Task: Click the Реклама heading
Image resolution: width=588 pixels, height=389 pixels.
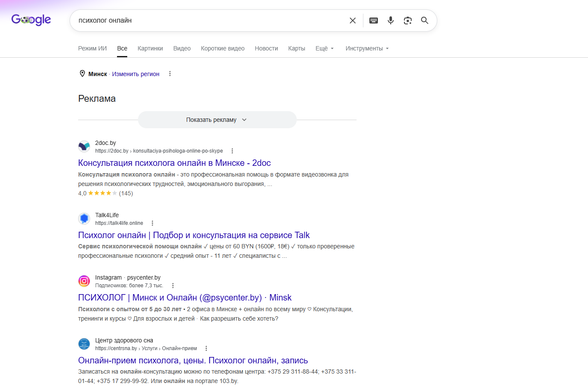Action: (x=97, y=99)
